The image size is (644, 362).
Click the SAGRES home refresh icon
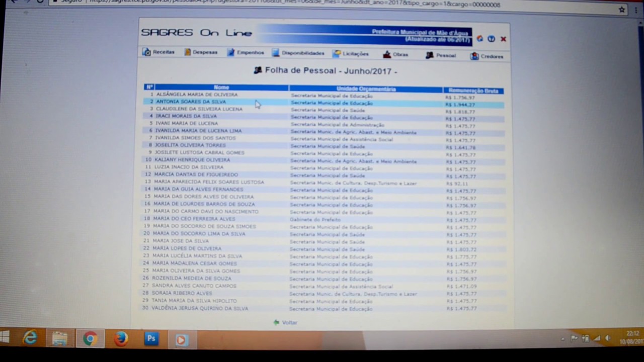pyautogui.click(x=480, y=39)
